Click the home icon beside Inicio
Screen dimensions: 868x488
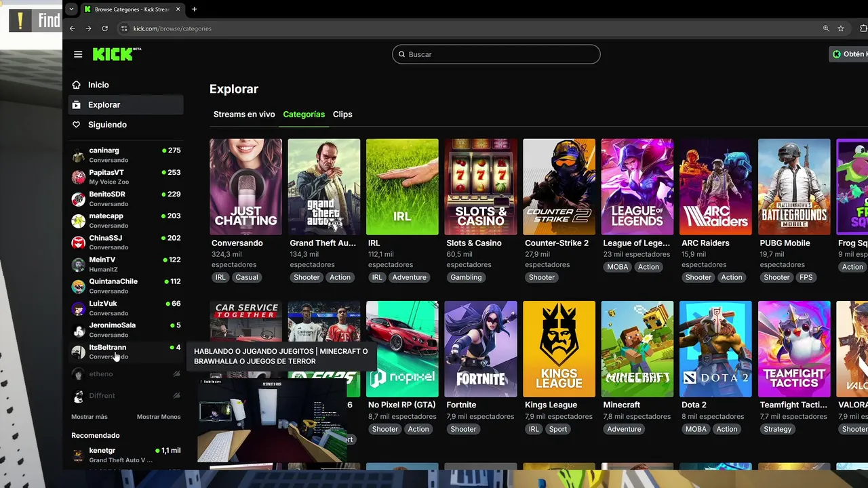point(77,85)
